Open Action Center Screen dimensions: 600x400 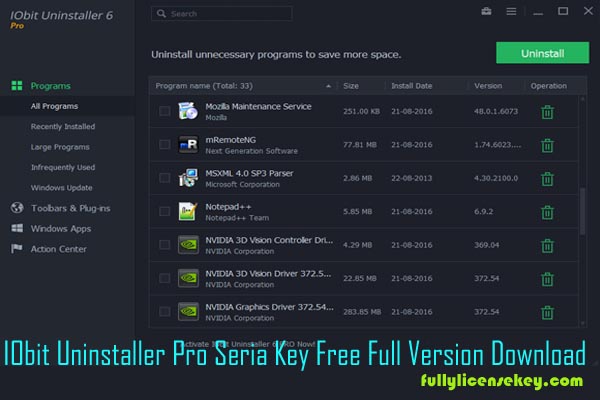click(x=59, y=249)
